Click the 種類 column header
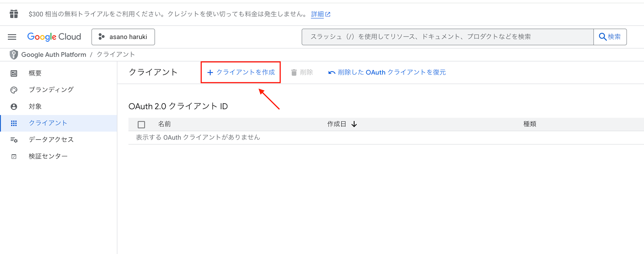This screenshot has height=254, width=644. [530, 124]
